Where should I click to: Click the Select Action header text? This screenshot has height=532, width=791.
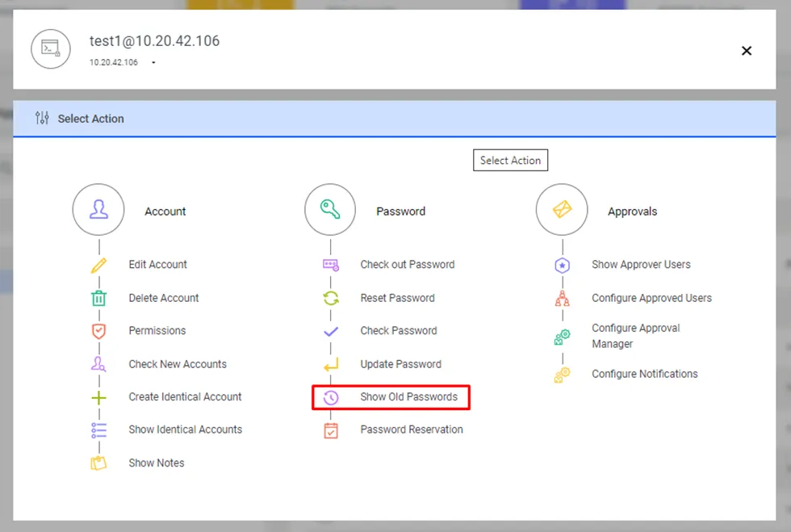pos(90,119)
